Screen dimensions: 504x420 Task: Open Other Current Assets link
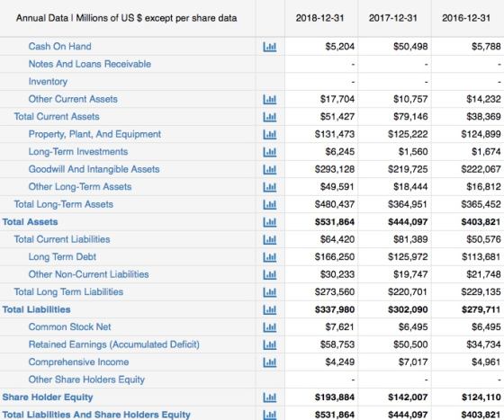pyautogui.click(x=73, y=99)
